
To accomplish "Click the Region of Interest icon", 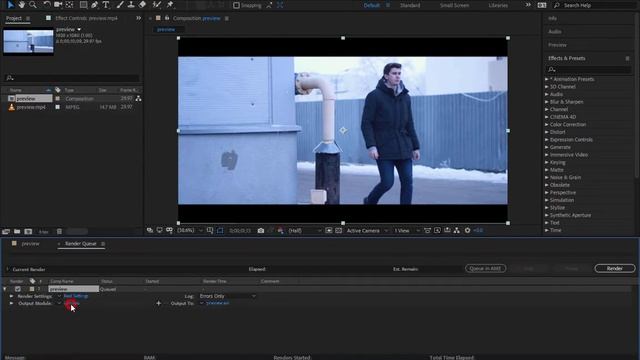I will (x=329, y=231).
